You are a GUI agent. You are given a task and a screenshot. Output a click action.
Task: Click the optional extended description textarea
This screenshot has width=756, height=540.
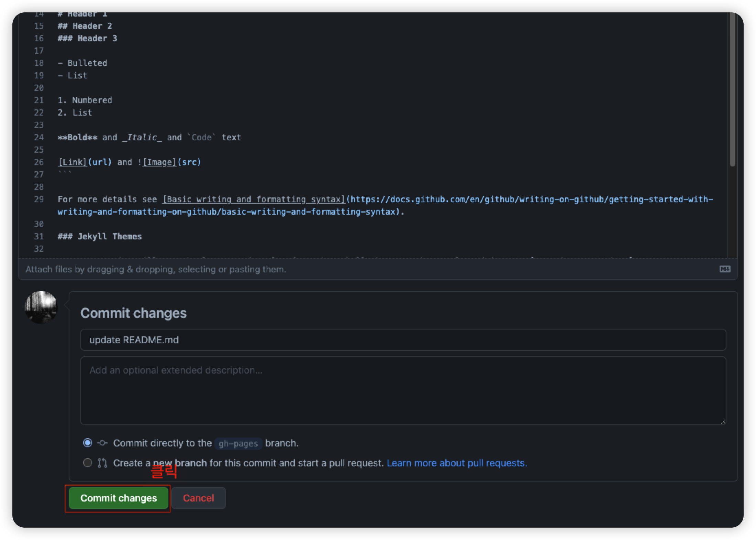coord(403,390)
